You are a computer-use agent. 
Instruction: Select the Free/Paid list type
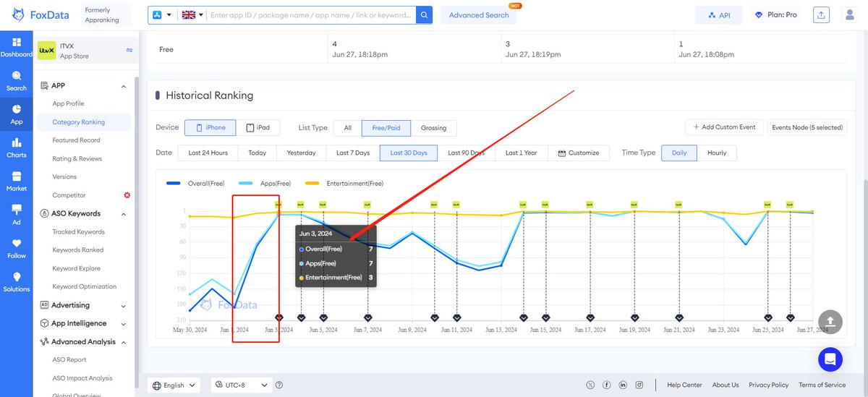[386, 128]
